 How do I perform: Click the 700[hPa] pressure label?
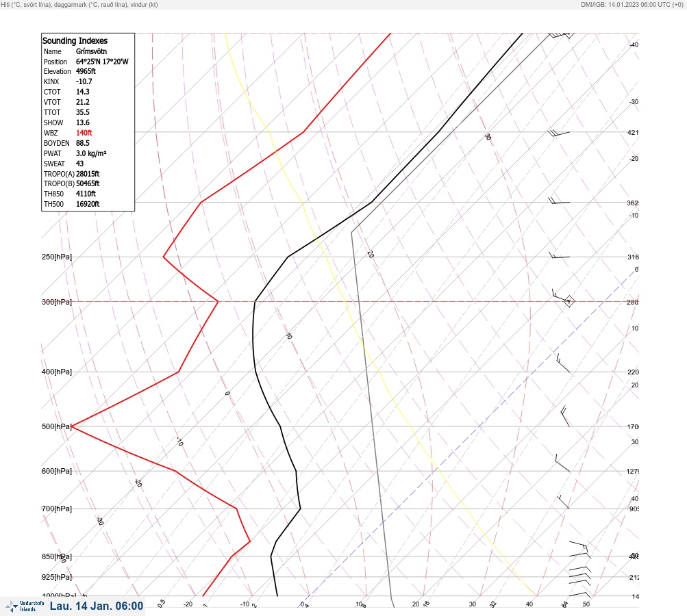click(57, 509)
